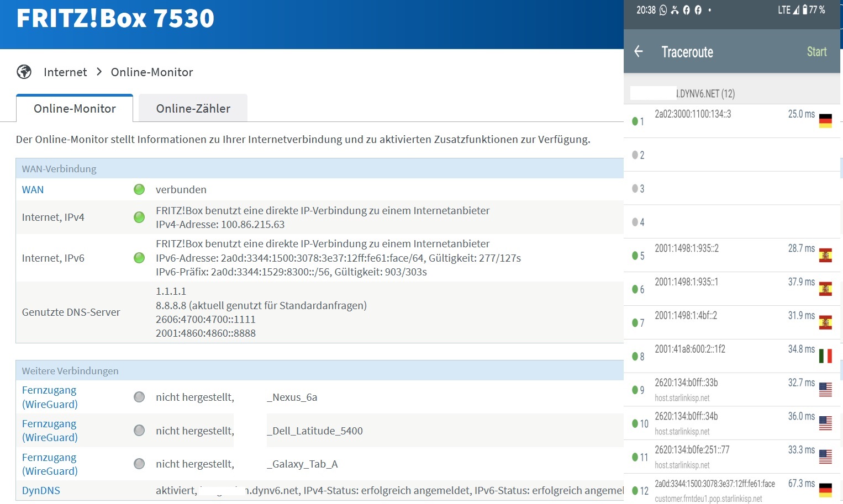
Task: Click hop address 2001:41a8:600:2::1f2
Action: coord(690,349)
